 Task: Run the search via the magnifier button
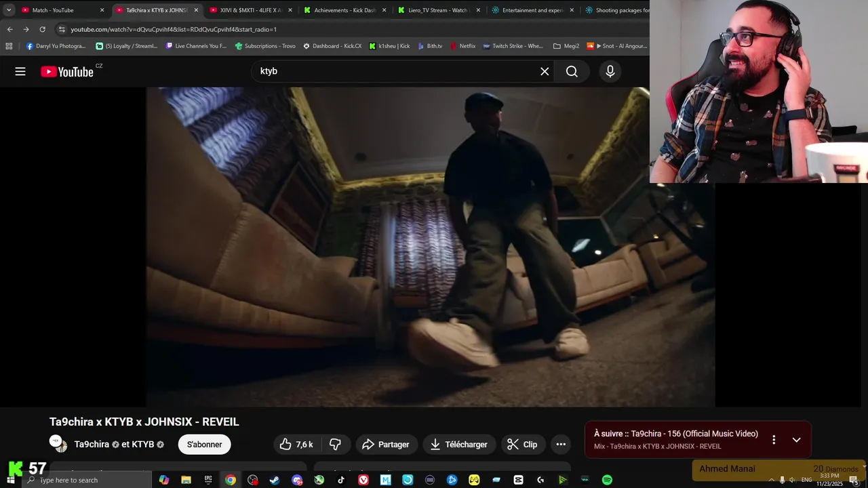572,71
